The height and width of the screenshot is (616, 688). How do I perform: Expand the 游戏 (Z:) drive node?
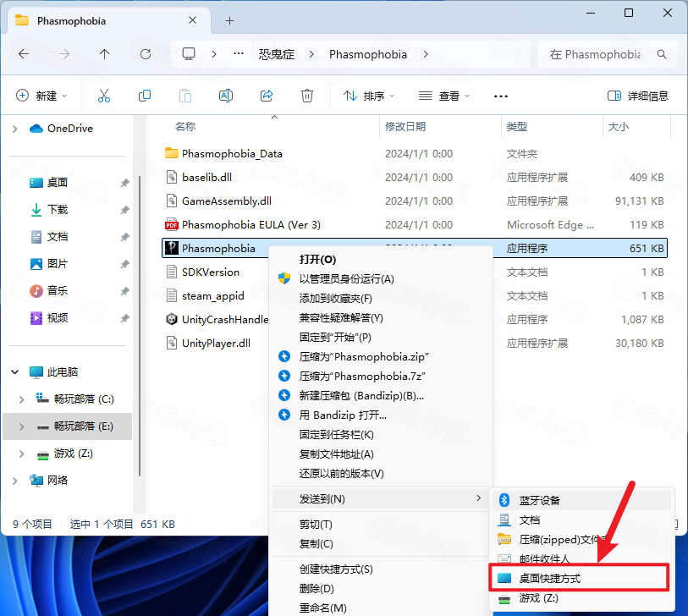(x=21, y=454)
